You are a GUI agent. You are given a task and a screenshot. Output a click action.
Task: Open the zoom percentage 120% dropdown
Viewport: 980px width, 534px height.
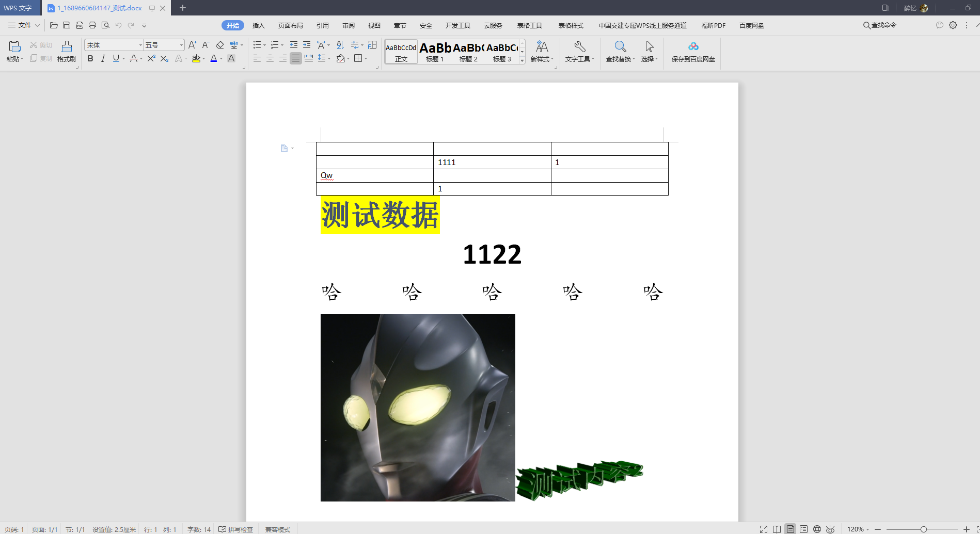[858, 529]
